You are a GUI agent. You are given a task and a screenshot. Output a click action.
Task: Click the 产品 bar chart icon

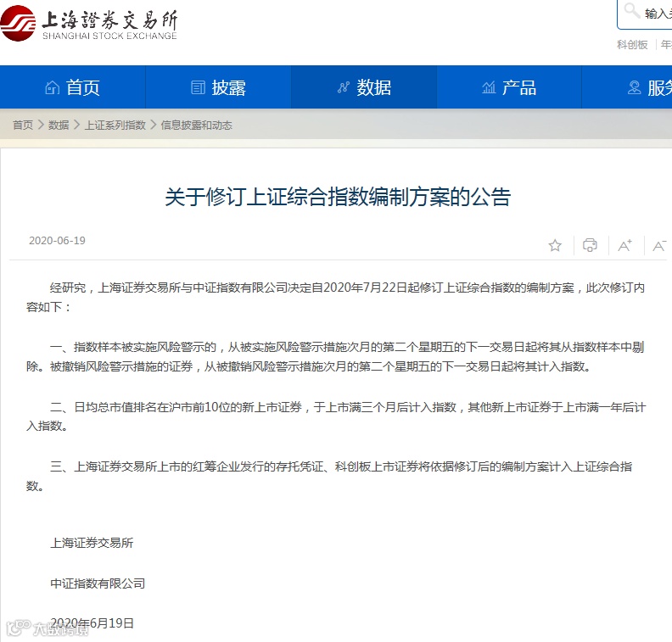point(489,88)
